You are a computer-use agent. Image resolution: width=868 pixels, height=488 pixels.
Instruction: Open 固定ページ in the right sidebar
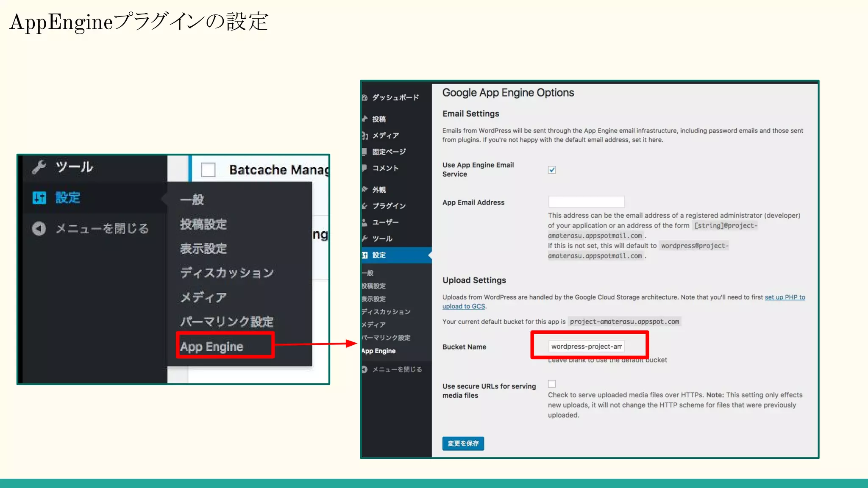389,152
